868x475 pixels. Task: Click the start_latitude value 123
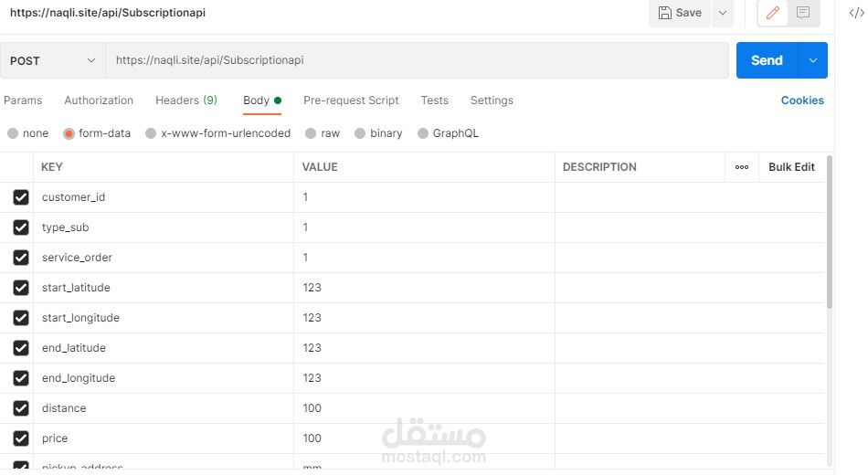[x=312, y=288]
